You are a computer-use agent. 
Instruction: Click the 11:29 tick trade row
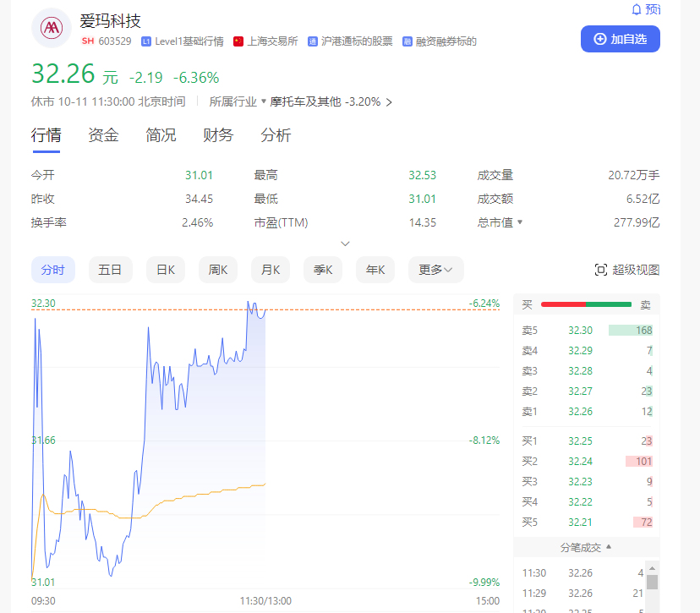583,594
